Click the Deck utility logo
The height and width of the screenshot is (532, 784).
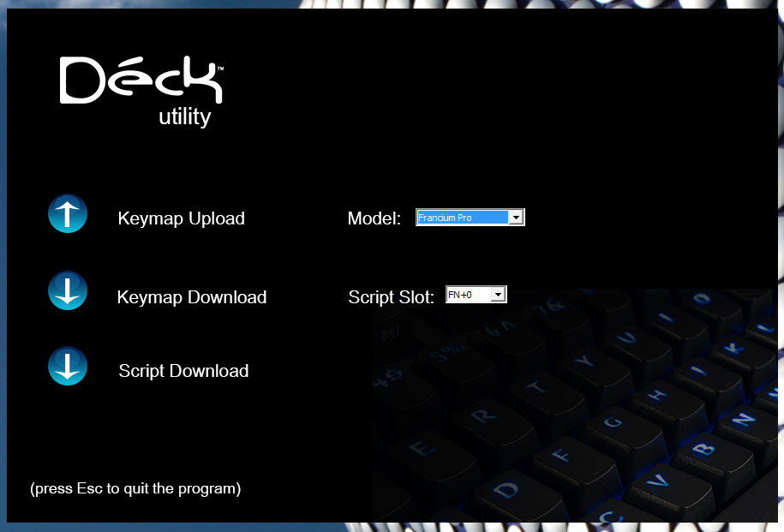(x=142, y=91)
